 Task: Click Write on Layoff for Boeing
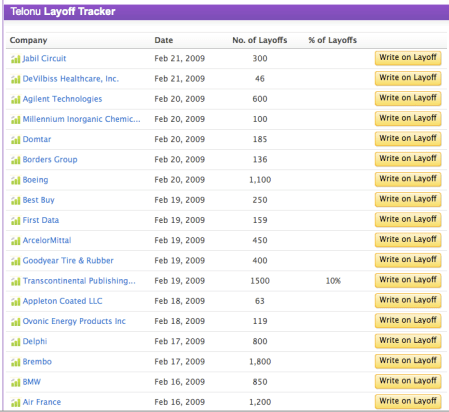point(408,179)
